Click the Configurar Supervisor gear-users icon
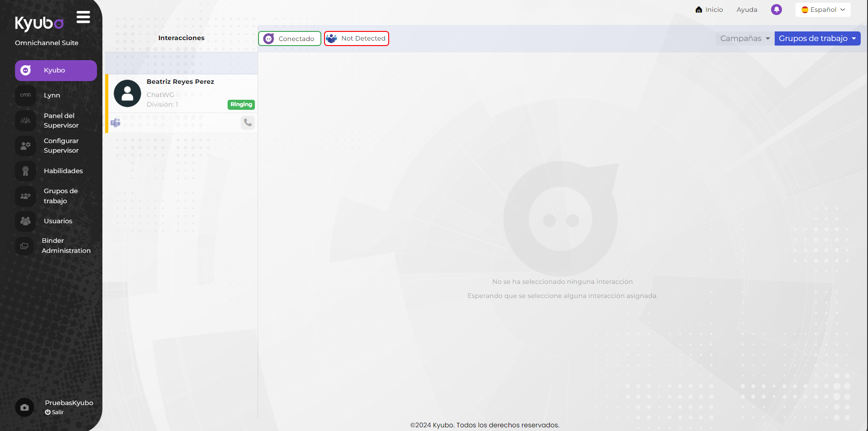The width and height of the screenshot is (868, 431). [25, 146]
